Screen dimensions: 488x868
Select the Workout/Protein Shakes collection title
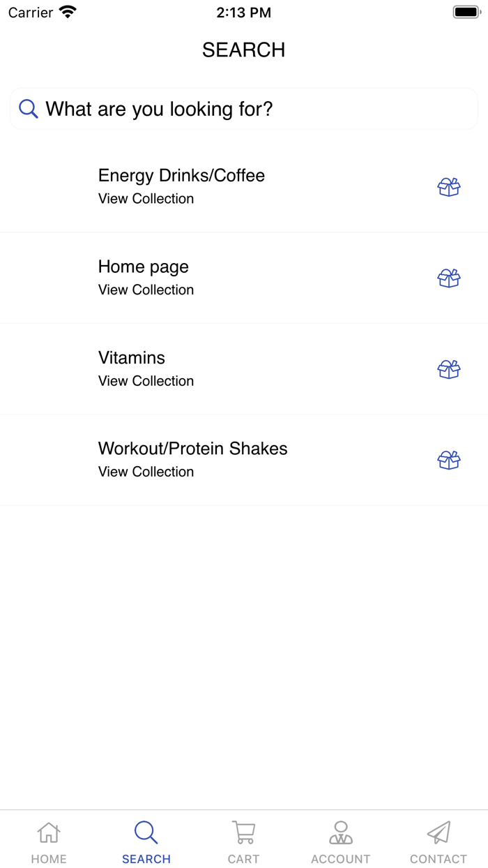192,449
